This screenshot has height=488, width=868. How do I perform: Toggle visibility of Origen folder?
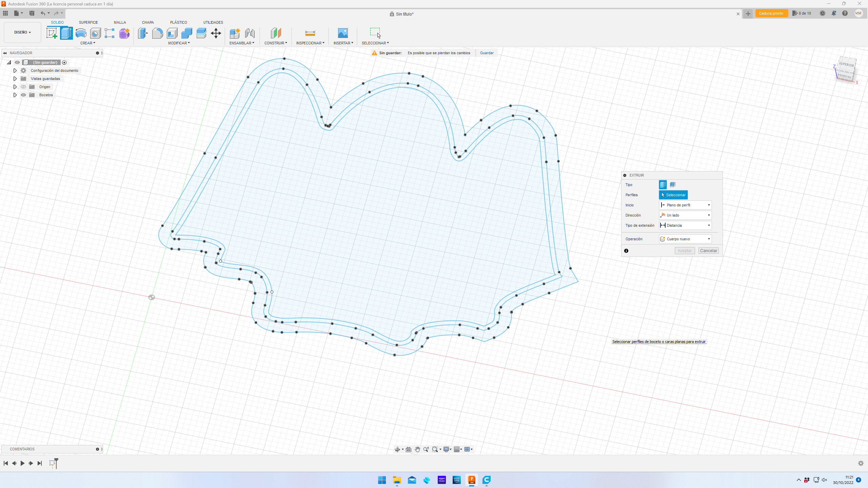click(x=23, y=87)
